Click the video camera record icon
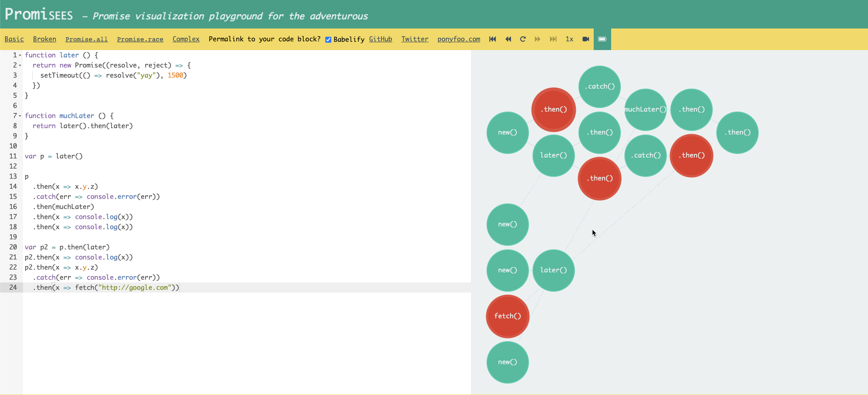868x395 pixels. [585, 39]
